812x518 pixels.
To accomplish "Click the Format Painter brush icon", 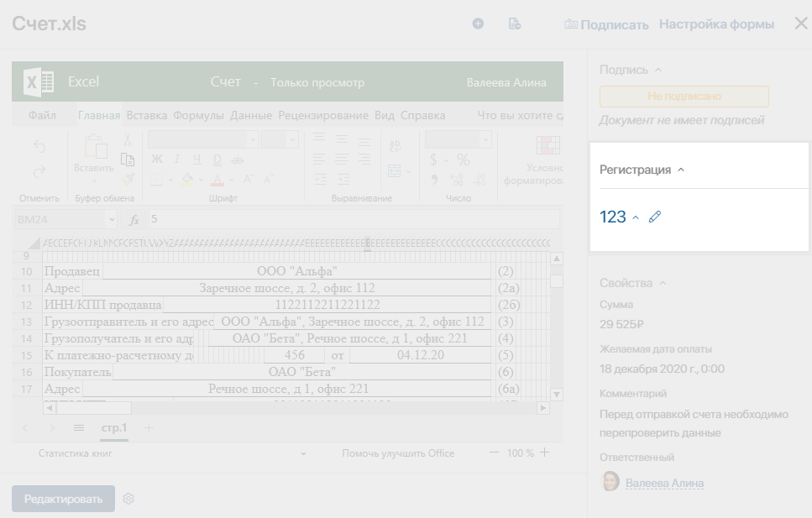I will click(128, 179).
